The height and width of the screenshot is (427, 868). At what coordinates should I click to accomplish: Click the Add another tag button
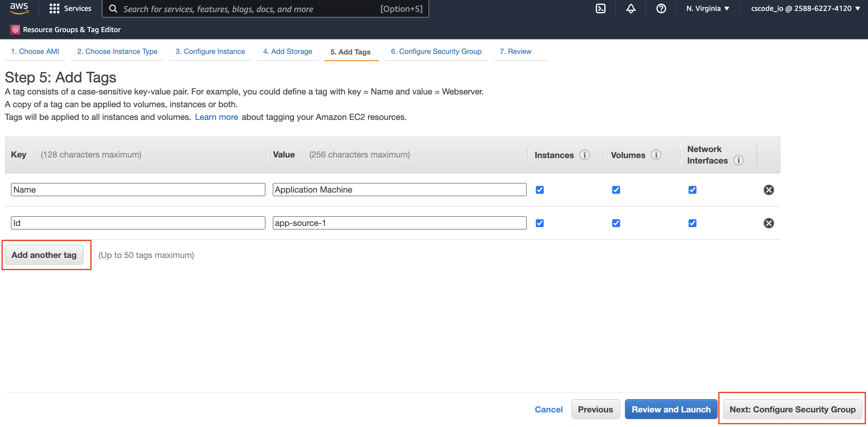[x=44, y=255]
